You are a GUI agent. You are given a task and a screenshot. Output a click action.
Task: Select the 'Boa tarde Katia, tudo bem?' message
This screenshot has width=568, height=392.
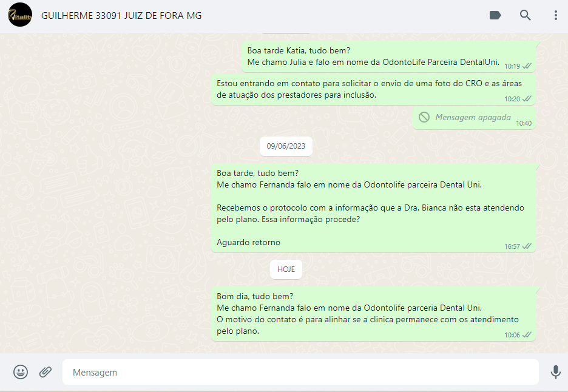[389, 56]
